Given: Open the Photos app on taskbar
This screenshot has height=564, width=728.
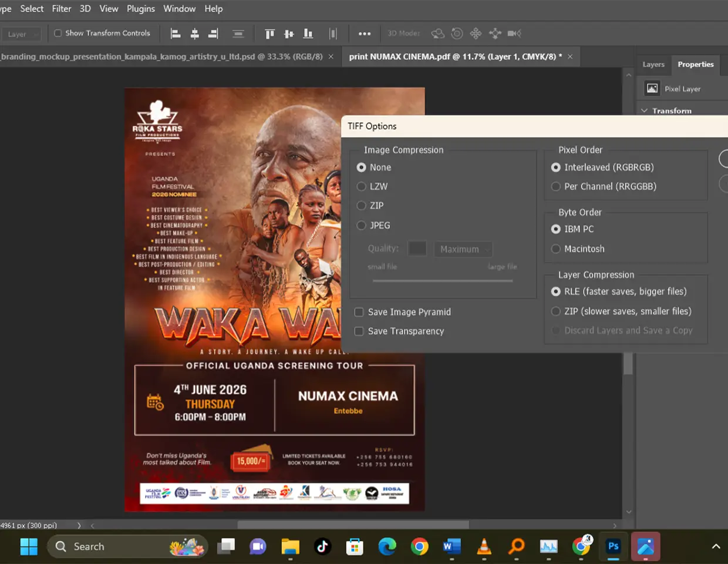Looking at the screenshot, I should pyautogui.click(x=646, y=547).
